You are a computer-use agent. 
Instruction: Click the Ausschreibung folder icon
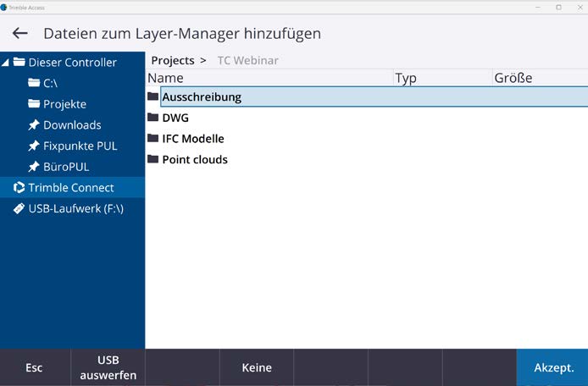point(153,96)
